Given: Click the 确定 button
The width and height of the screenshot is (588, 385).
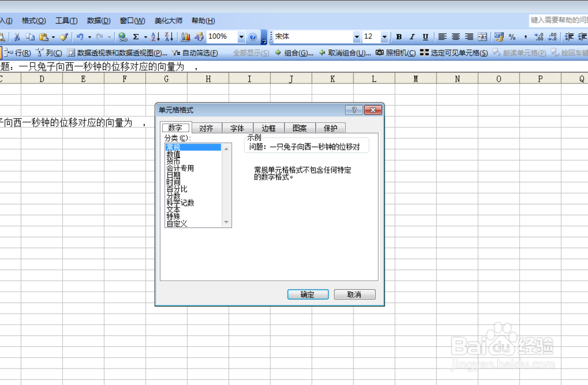Looking at the screenshot, I should point(308,294).
